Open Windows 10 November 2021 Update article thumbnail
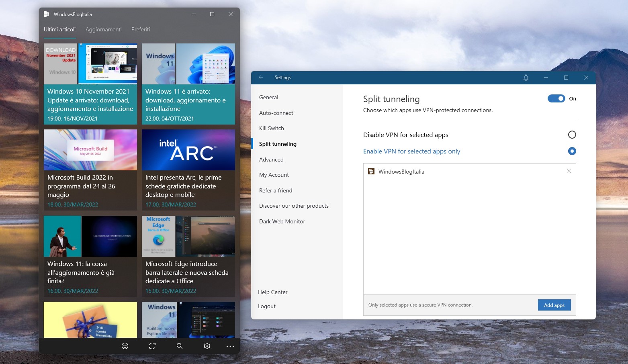The height and width of the screenshot is (364, 628). click(90, 64)
